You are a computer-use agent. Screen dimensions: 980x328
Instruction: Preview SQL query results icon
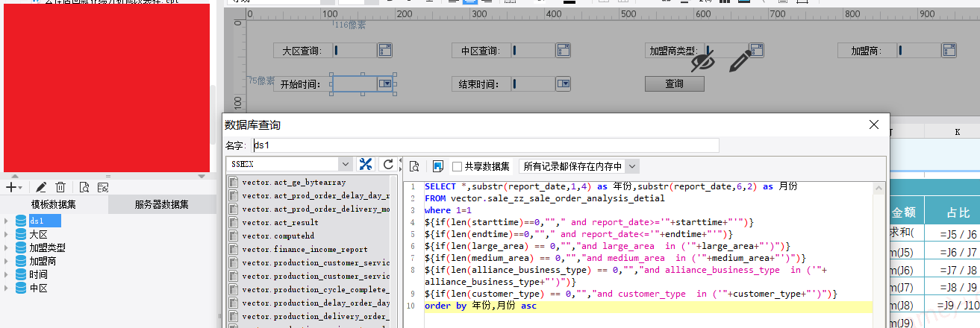point(414,165)
